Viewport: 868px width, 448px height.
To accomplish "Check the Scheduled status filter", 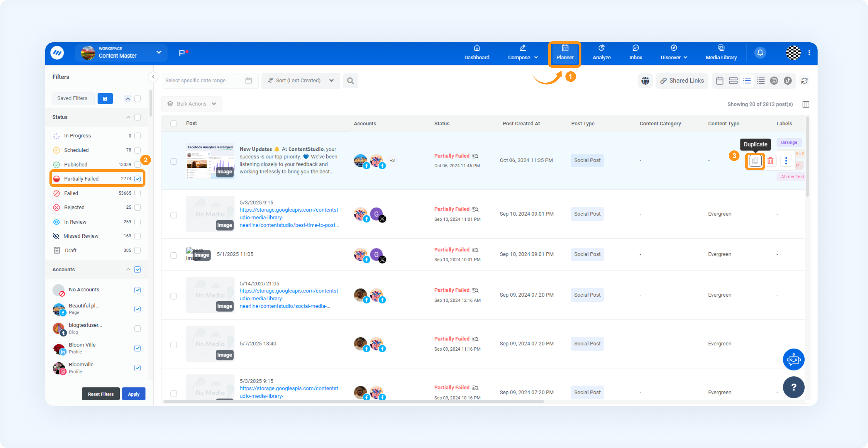I will 138,150.
